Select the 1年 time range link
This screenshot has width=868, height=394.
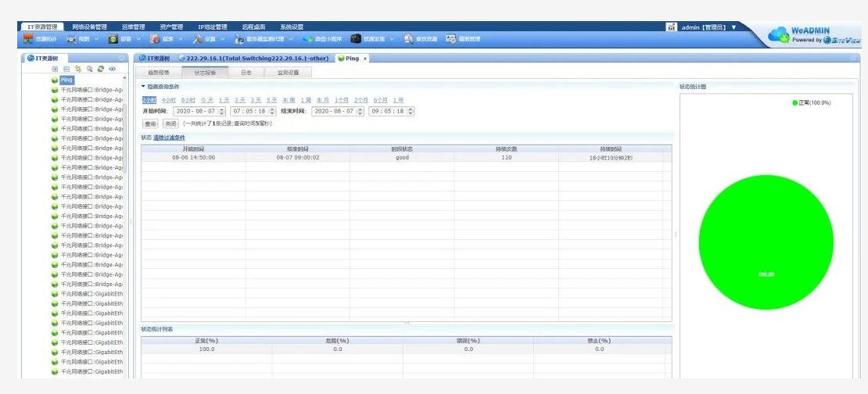click(x=398, y=100)
